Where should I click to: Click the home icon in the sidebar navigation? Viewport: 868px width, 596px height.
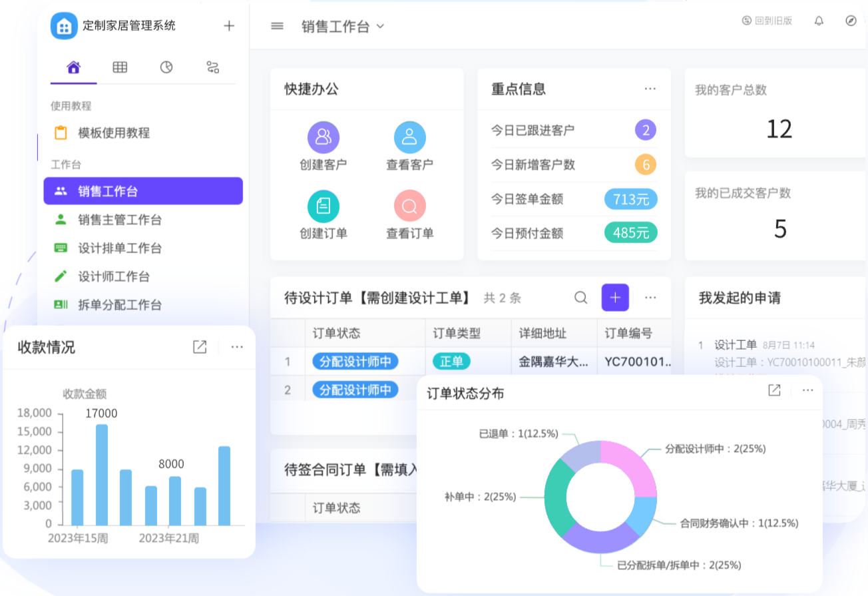pyautogui.click(x=73, y=67)
